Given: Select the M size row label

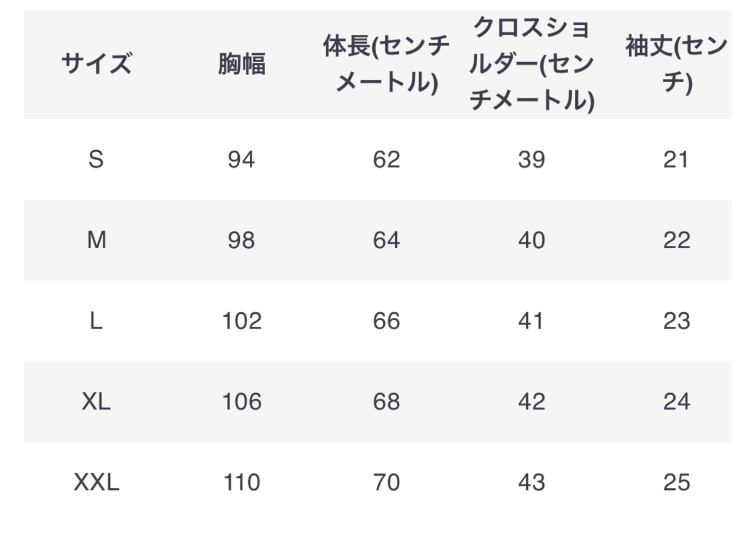Looking at the screenshot, I should (96, 241).
